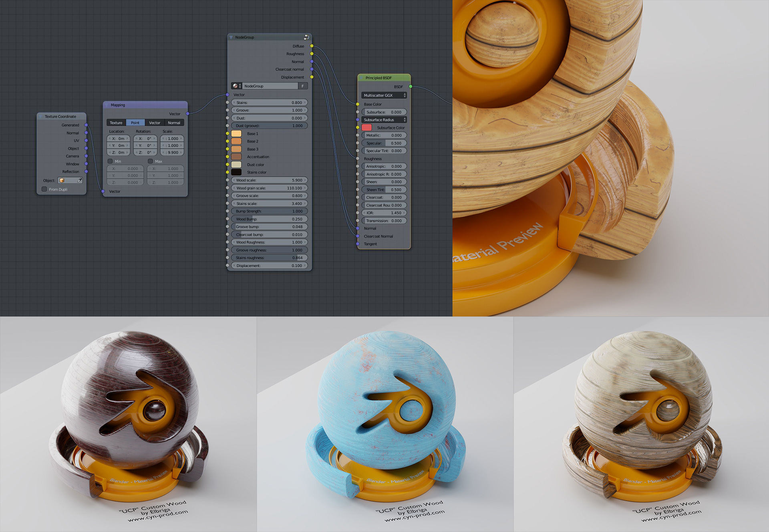Screen dimensions: 769x532
Task: Enable the Min checkbox in Mapping node
Action: (x=110, y=161)
